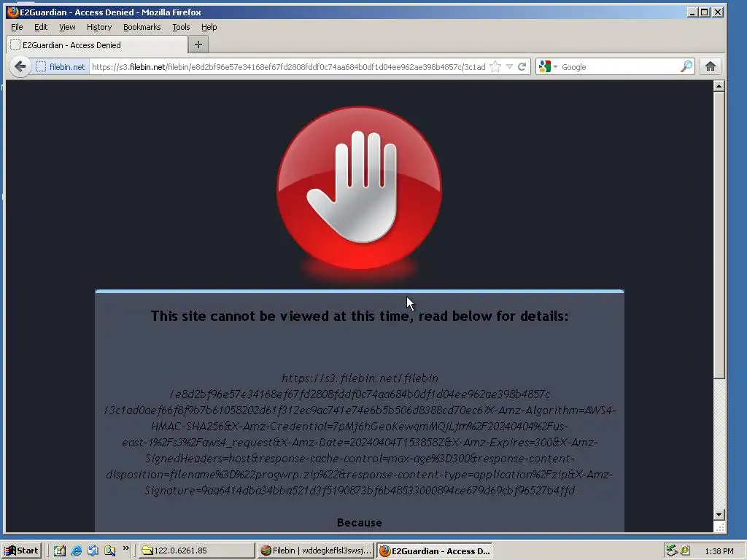The width and height of the screenshot is (747, 560).
Task: Click the Google search input field
Action: (x=619, y=66)
